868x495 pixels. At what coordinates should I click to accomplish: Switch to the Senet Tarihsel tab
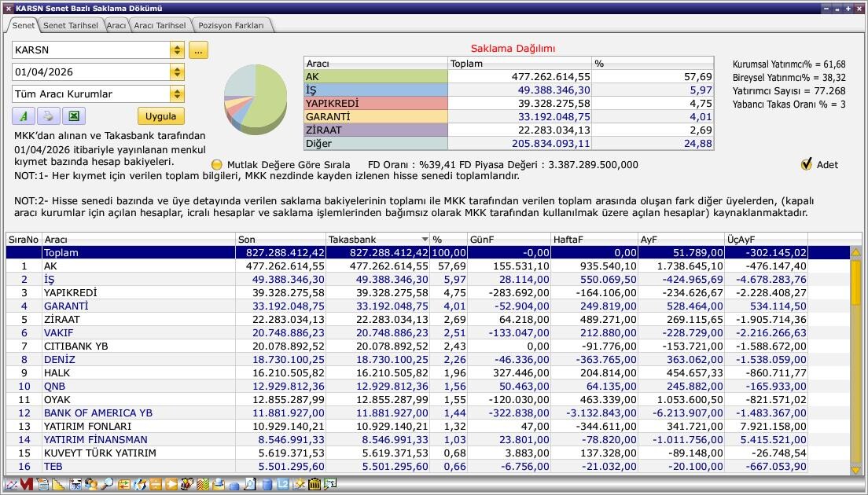pyautogui.click(x=70, y=25)
